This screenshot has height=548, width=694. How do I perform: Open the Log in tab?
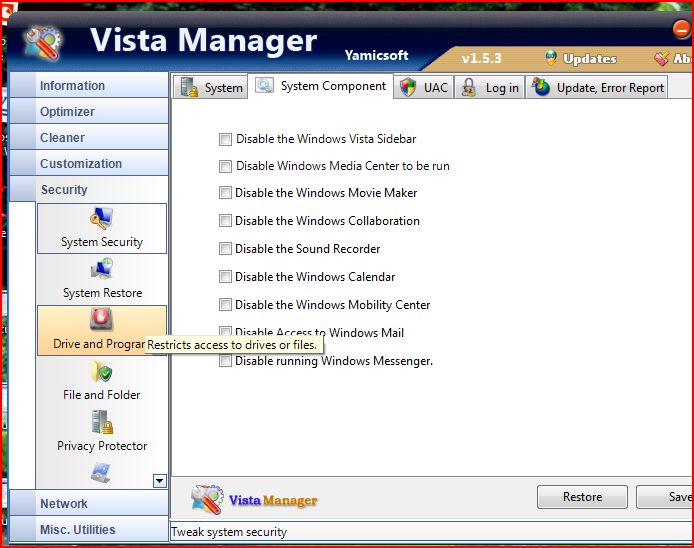click(x=490, y=87)
